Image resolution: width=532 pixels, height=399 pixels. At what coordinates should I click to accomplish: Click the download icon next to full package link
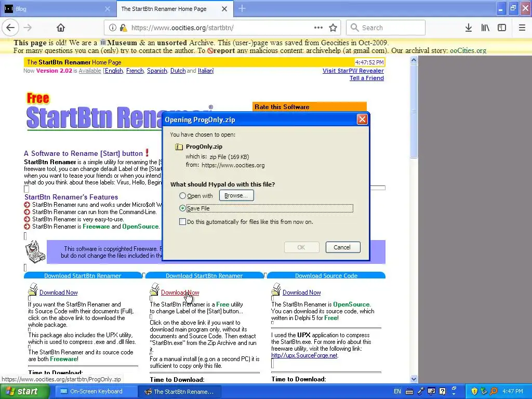(x=33, y=289)
